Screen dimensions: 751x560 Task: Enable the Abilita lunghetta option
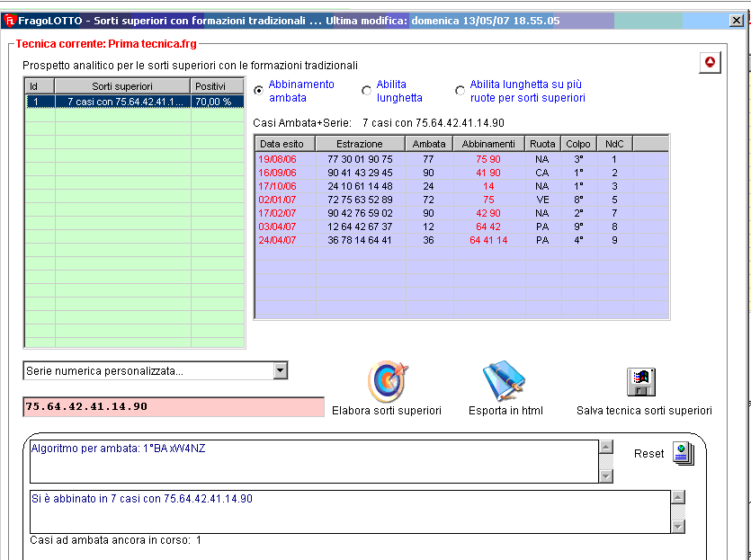(x=366, y=91)
